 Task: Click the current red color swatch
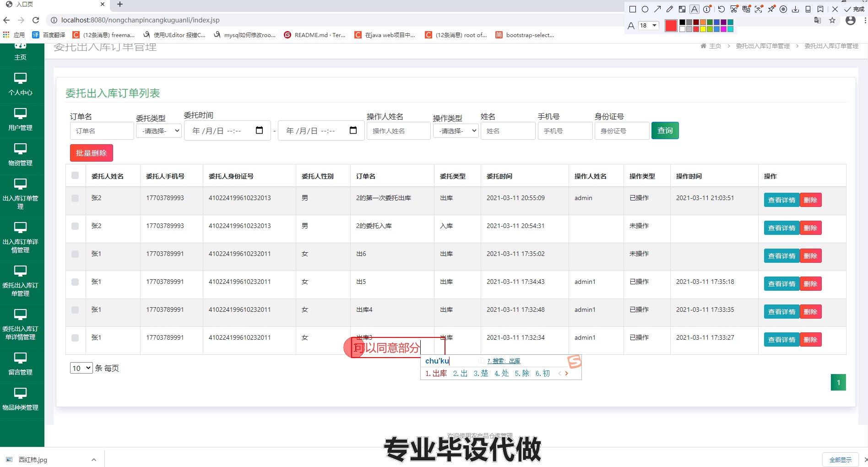[671, 26]
